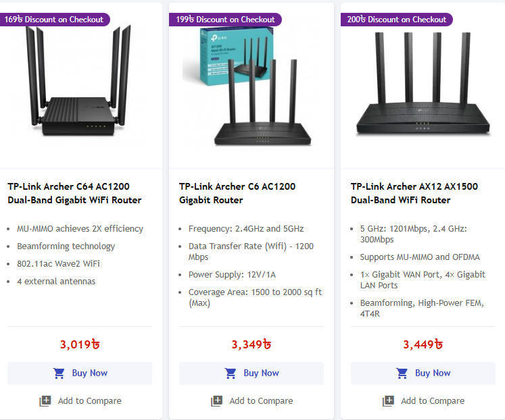The width and height of the screenshot is (505, 420).
Task: Click cart icon on Archer AX12 Buy Now
Action: (403, 373)
